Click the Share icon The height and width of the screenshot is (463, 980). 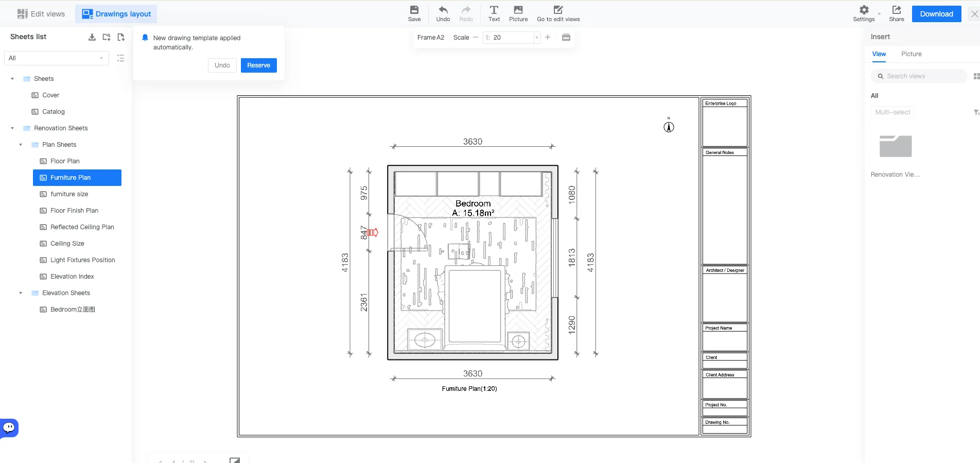tap(897, 13)
